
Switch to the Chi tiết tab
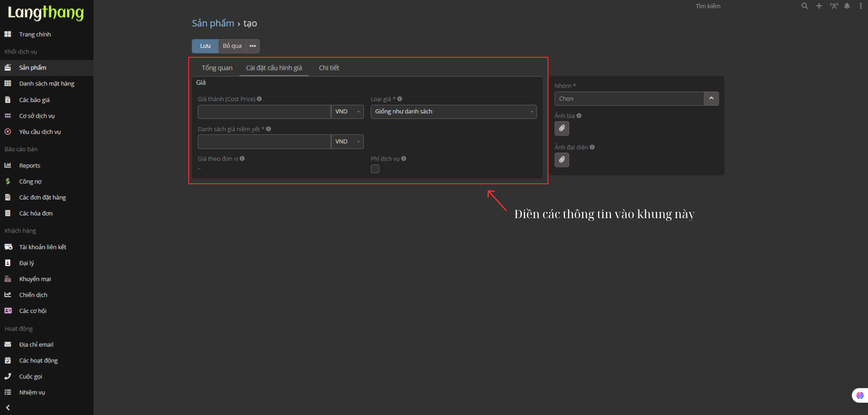329,68
